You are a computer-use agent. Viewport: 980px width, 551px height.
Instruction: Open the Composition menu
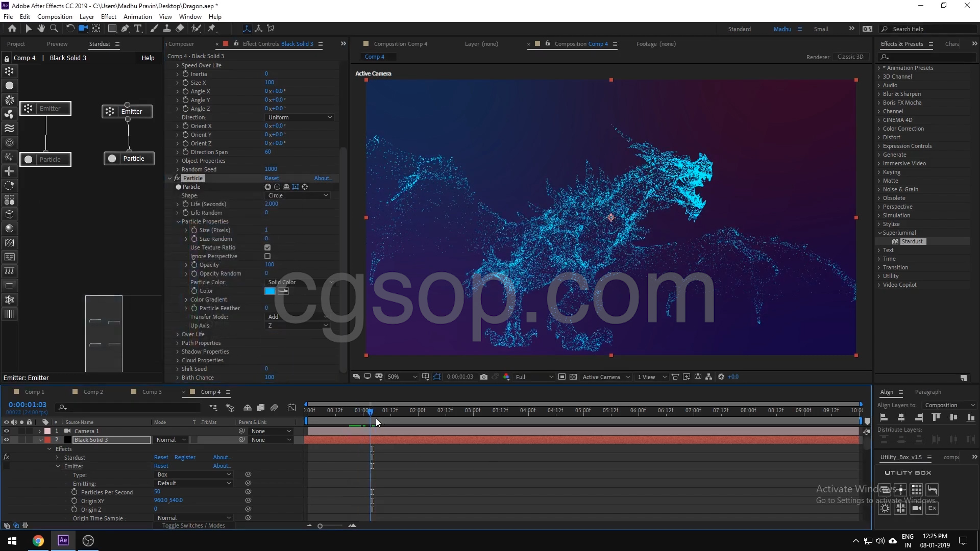(x=55, y=17)
